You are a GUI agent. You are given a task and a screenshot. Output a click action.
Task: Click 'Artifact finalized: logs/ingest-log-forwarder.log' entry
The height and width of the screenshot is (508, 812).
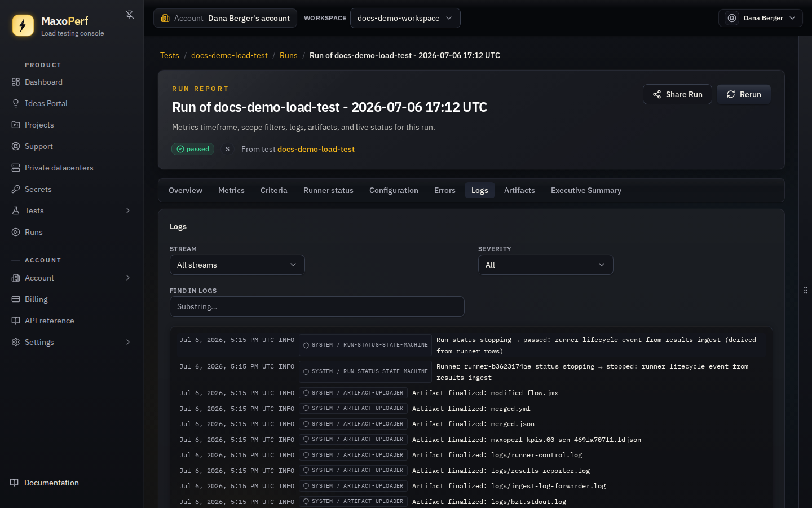[509, 486]
